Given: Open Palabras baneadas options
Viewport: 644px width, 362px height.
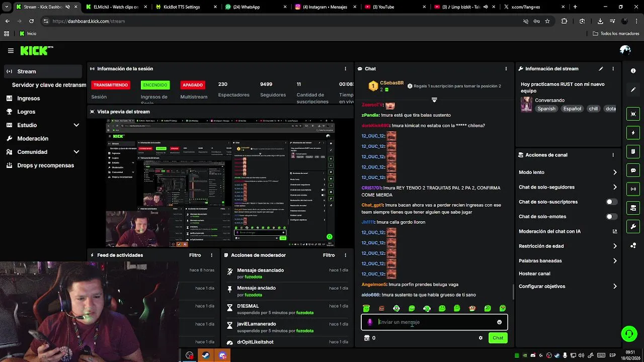Looking at the screenshot, I should [x=568, y=260].
